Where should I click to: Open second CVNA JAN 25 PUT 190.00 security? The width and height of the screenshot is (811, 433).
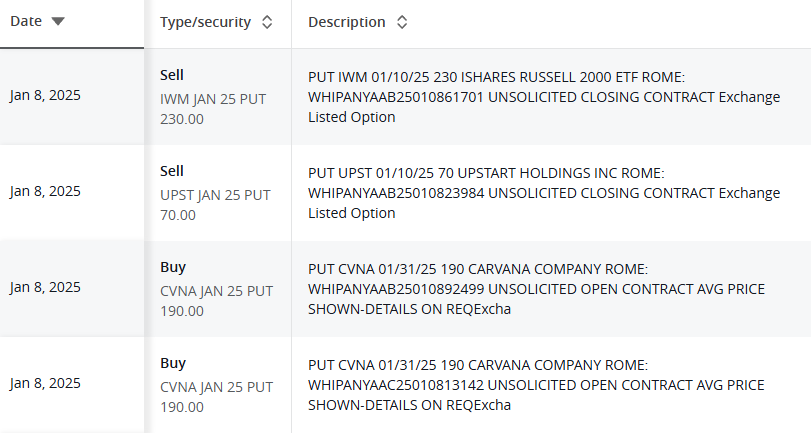pyautogui.click(x=216, y=397)
